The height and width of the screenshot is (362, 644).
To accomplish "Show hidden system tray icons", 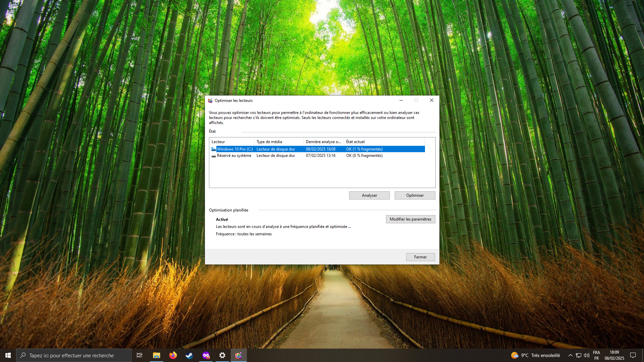I will pyautogui.click(x=570, y=355).
